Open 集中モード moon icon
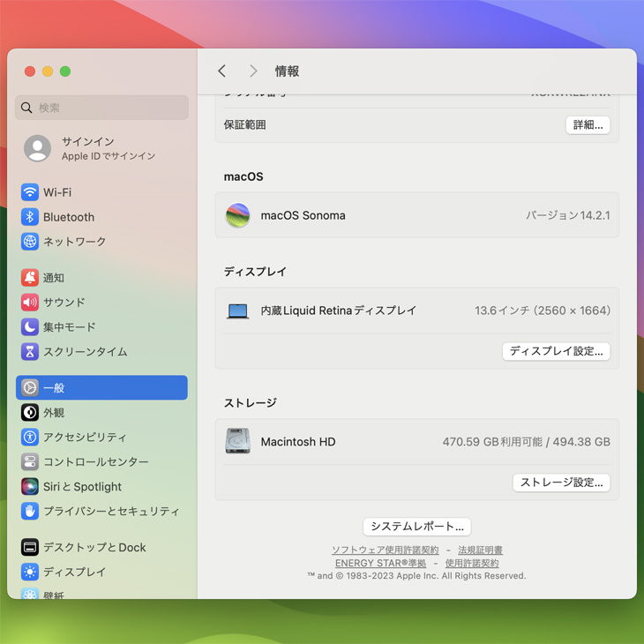The image size is (644, 644). pyautogui.click(x=30, y=327)
